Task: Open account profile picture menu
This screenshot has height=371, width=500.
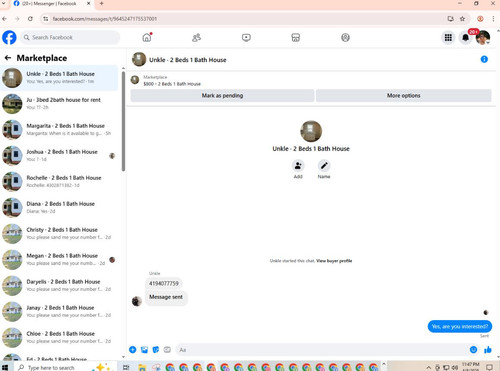Action: 483,37
